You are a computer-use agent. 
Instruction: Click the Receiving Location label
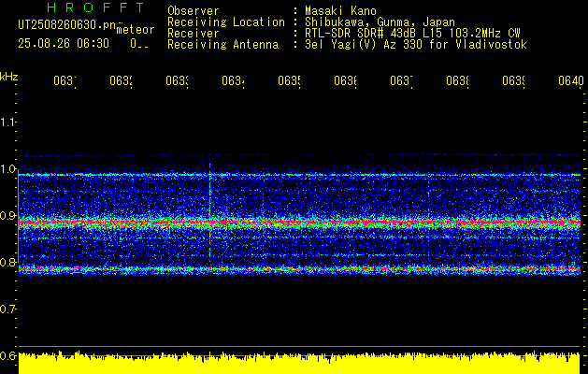coord(226,22)
